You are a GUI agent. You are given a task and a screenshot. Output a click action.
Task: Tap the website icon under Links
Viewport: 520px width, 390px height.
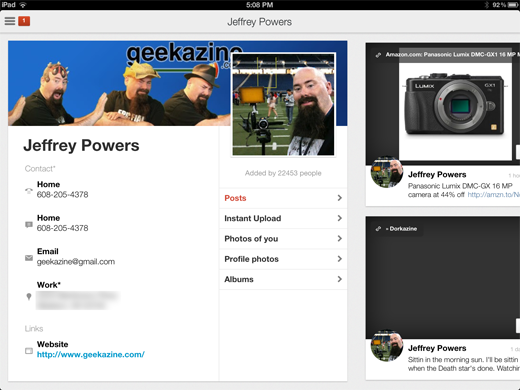click(x=29, y=351)
